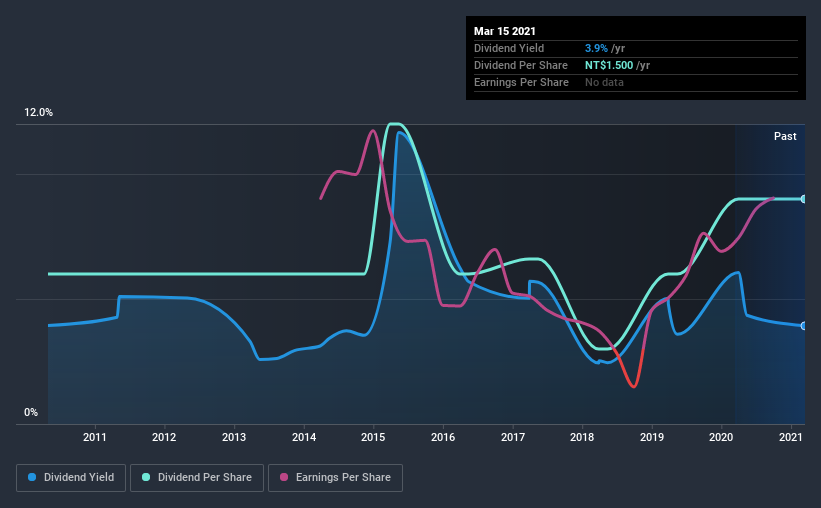Click the 0% y-axis label
This screenshot has height=508, width=821.
[x=31, y=413]
